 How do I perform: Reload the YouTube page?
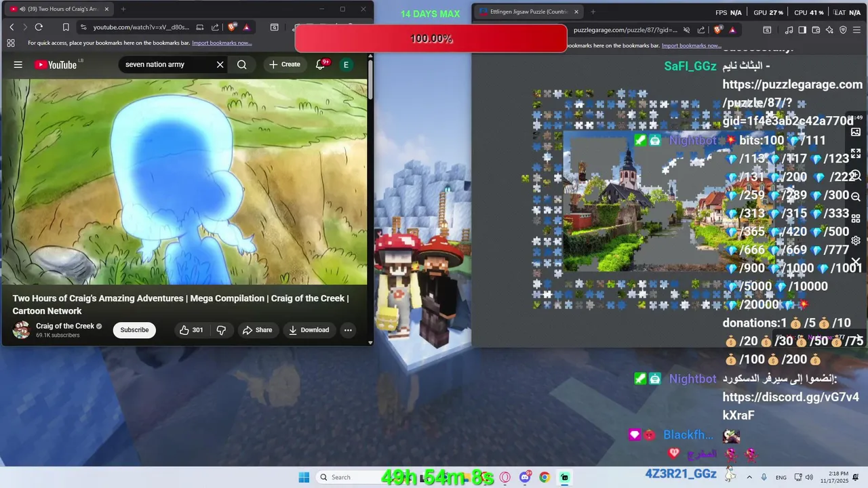[x=39, y=27]
